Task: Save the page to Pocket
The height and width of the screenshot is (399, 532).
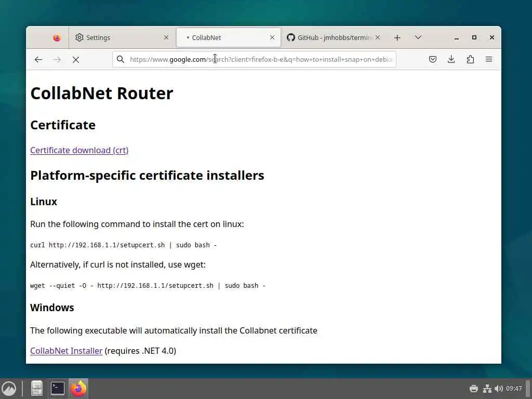Action: (433, 59)
